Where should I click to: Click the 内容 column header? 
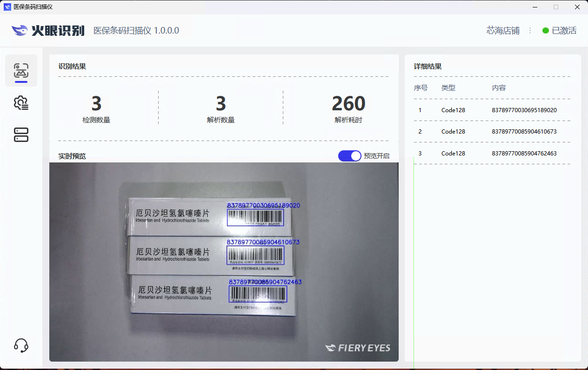[x=499, y=88]
